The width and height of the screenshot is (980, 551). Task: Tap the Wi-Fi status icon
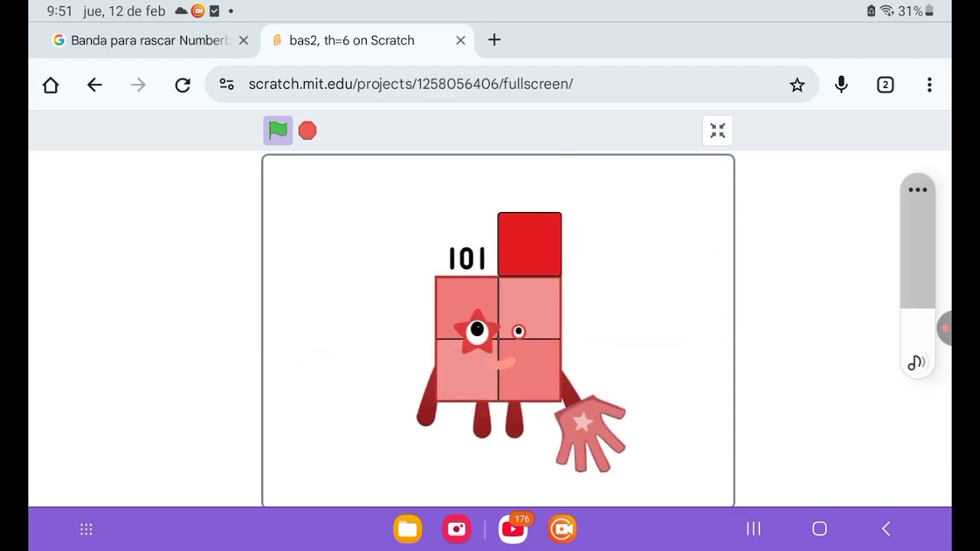[887, 11]
